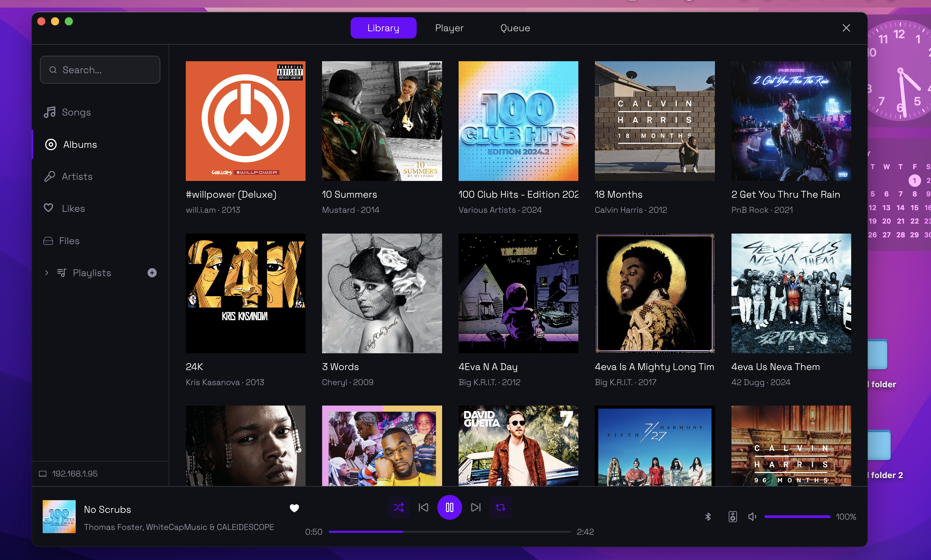Open the Calvin Harris 96 Months cover
Screen dimensions: 931x560
(791, 446)
